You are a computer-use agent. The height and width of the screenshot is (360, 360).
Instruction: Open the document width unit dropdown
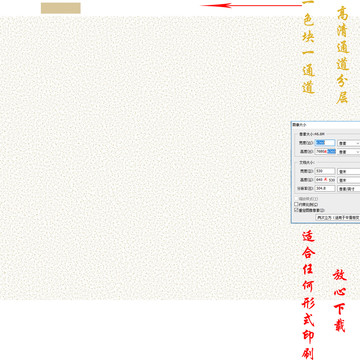[349, 171]
